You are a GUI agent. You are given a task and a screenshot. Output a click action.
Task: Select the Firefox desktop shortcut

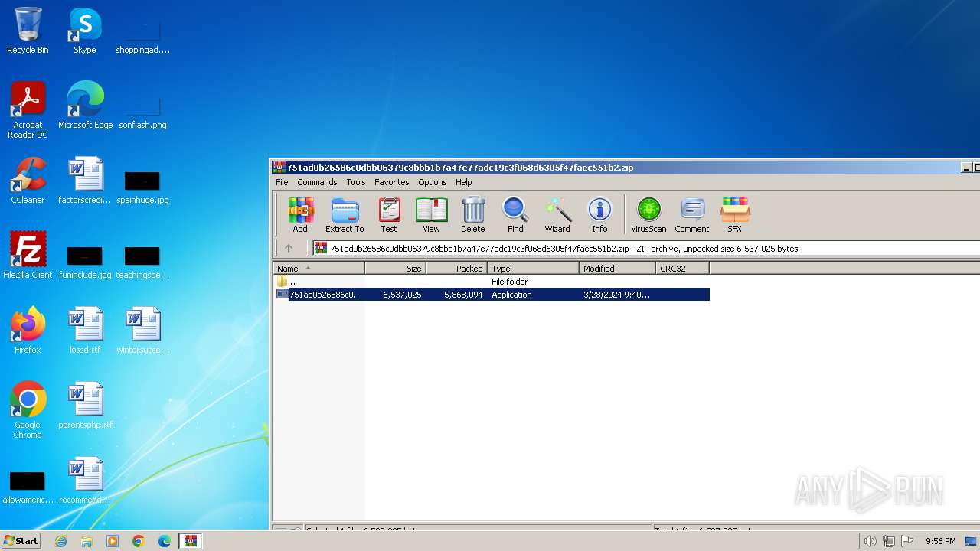click(28, 331)
